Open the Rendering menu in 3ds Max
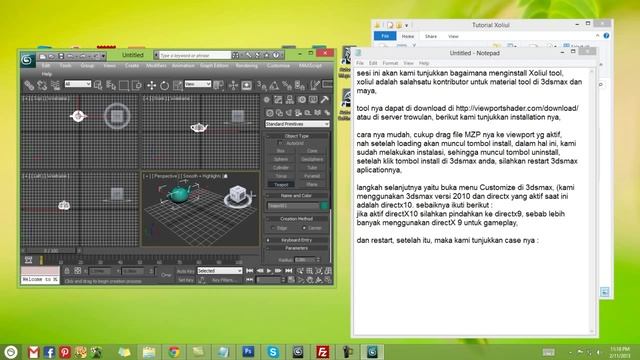Image resolution: width=640 pixels, height=360 pixels. (x=247, y=66)
